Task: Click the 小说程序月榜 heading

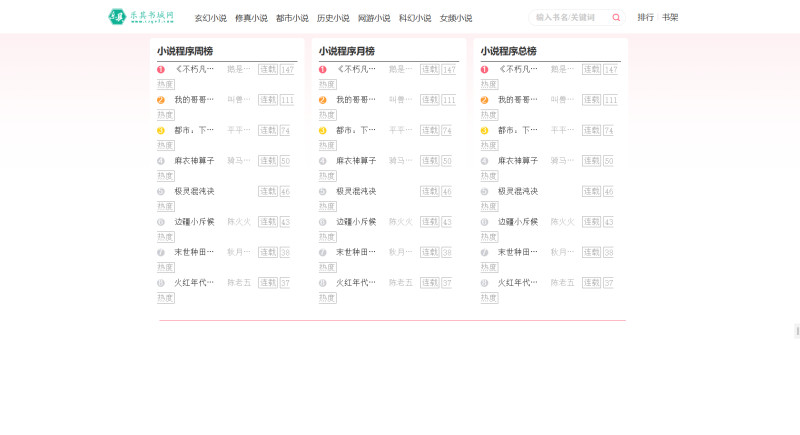Action: [346, 51]
